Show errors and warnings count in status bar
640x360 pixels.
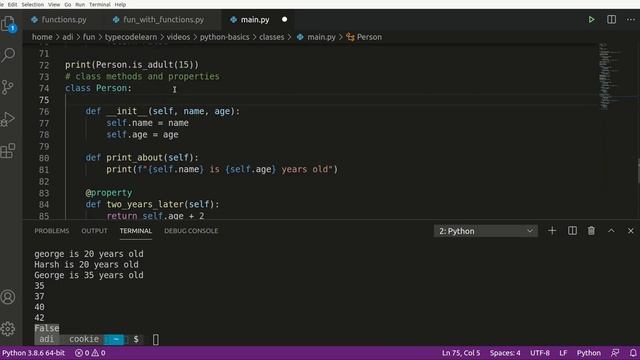click(90, 353)
